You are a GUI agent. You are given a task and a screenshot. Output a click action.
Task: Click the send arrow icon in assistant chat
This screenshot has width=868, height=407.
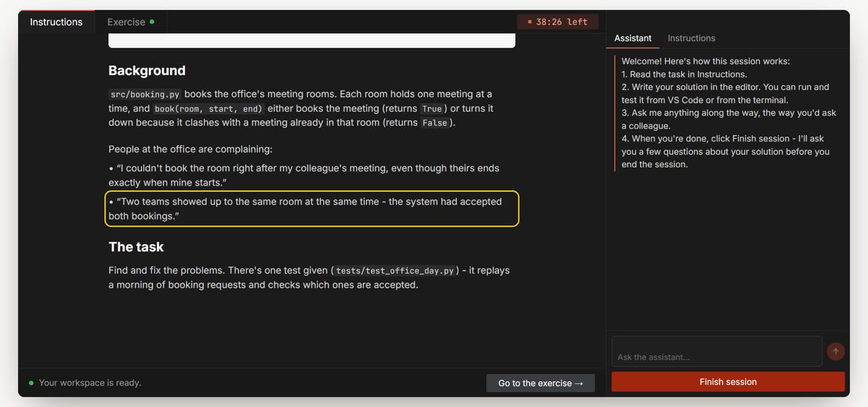click(x=835, y=352)
